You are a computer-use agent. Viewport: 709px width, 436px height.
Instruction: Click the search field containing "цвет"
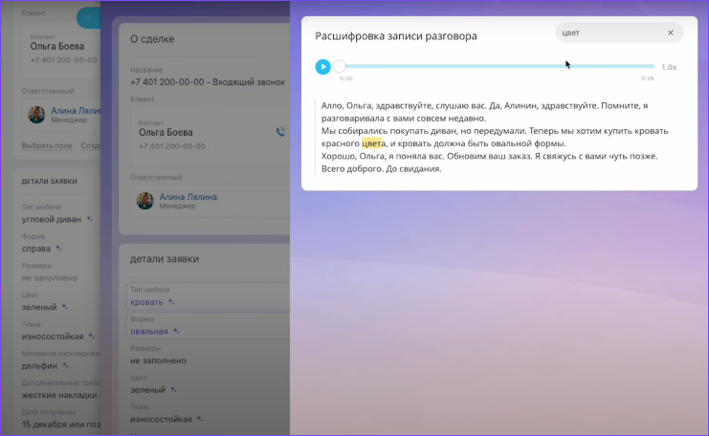pyautogui.click(x=608, y=33)
